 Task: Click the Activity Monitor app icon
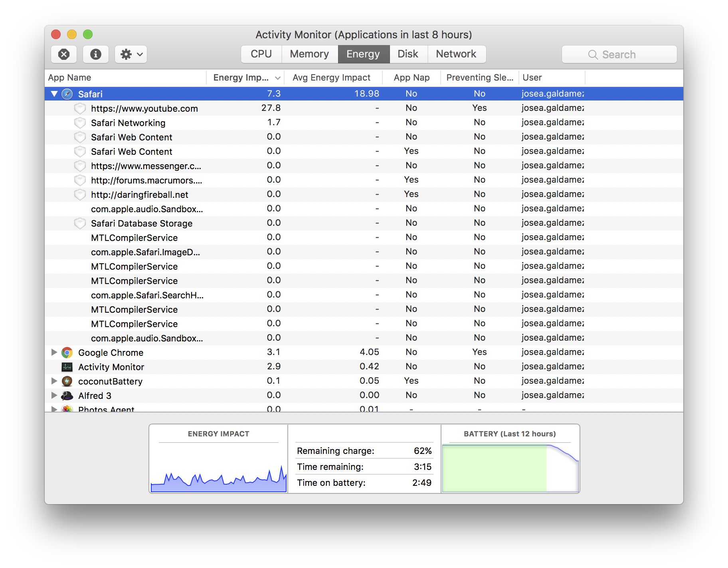pyautogui.click(x=67, y=367)
